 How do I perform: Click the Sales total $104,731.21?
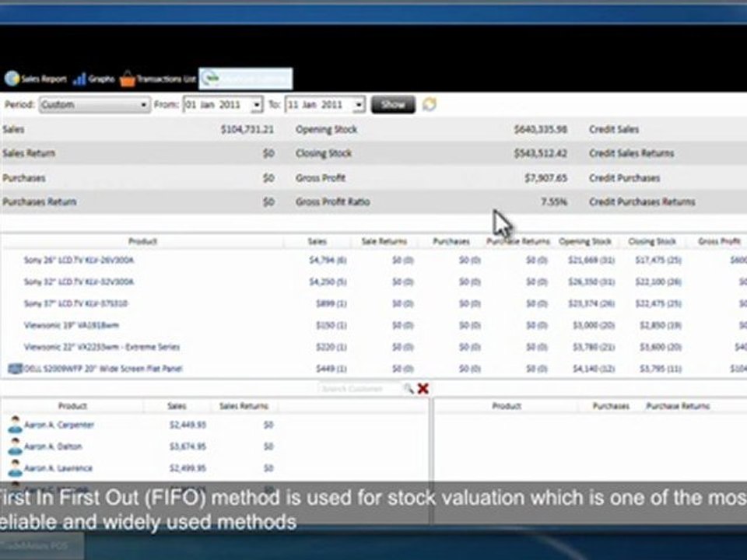tap(247, 129)
